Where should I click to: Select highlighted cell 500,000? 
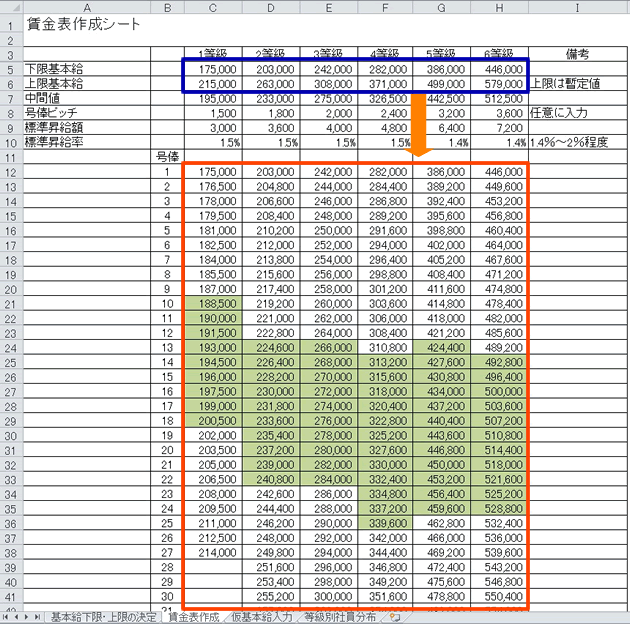point(499,391)
